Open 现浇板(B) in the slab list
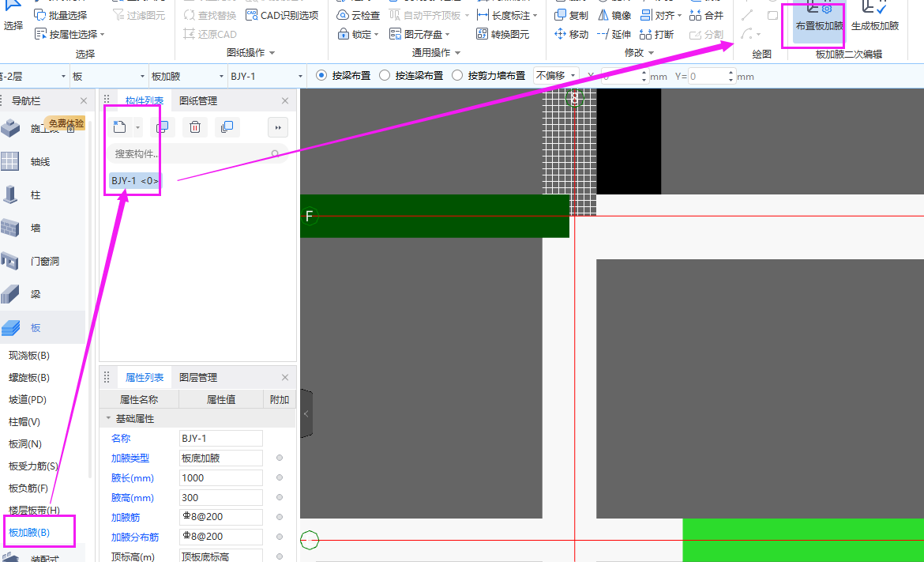This screenshot has width=924, height=562. click(x=29, y=356)
